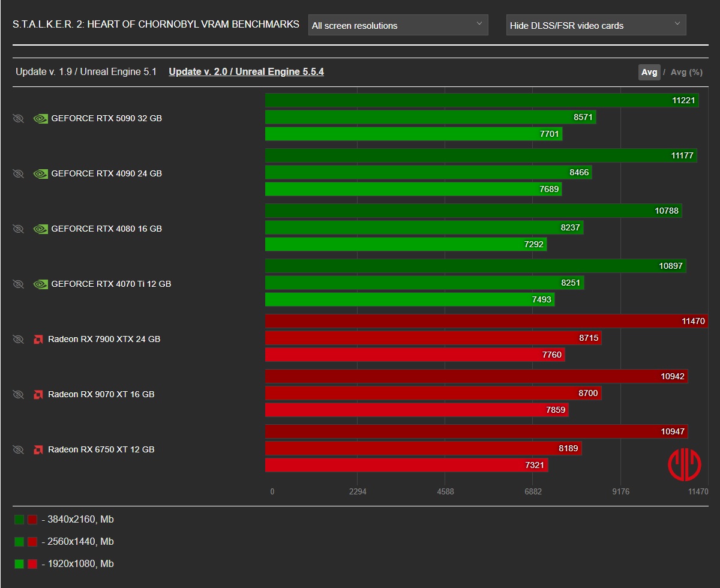Click the RX 6750 XT bar showing 7321
The width and height of the screenshot is (720, 588).
(x=406, y=465)
